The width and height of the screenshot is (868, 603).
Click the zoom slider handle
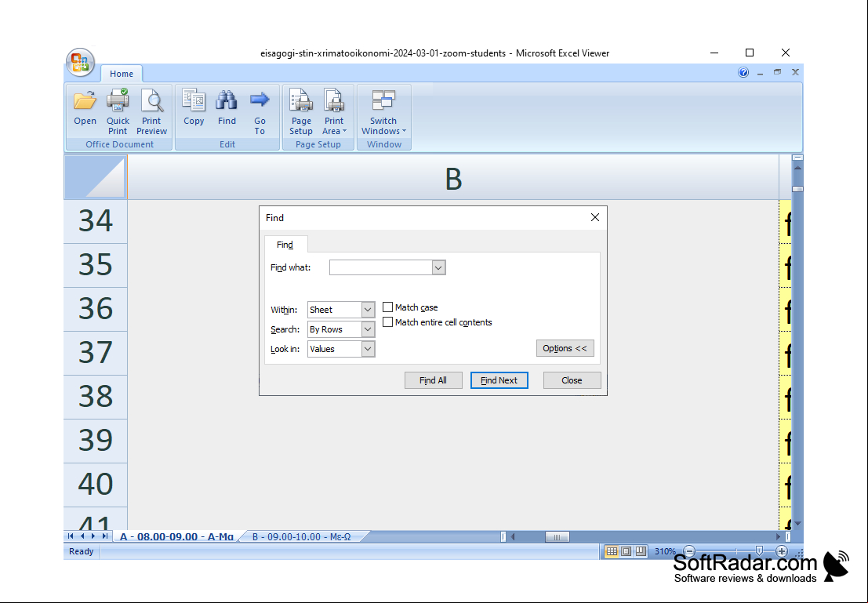(x=759, y=551)
